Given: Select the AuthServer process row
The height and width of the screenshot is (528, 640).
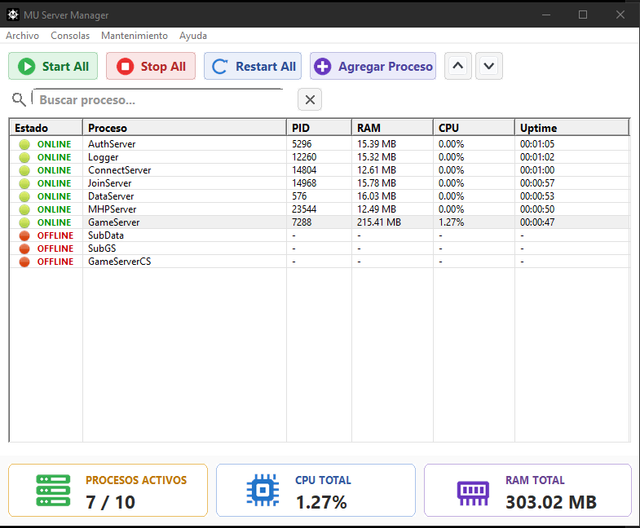Looking at the screenshot, I should [x=320, y=144].
